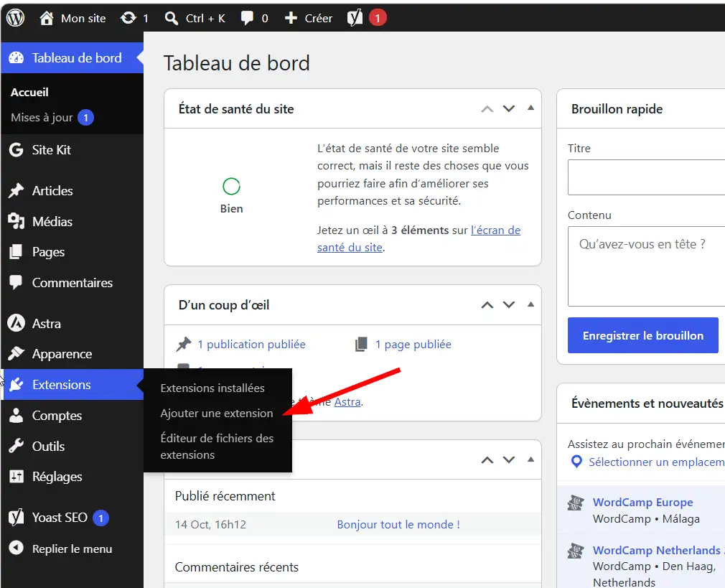This screenshot has width=725, height=588.
Task: Click the red Yoast notification badge
Action: [x=378, y=18]
